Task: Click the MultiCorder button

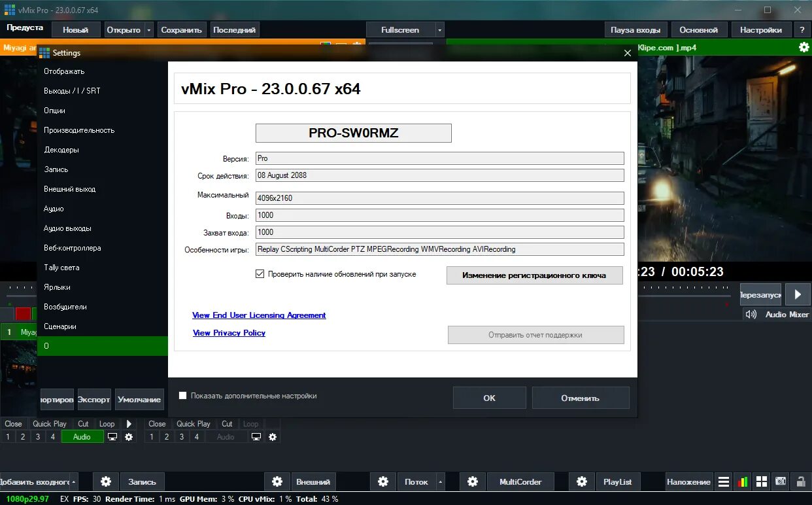Action: [x=520, y=481]
